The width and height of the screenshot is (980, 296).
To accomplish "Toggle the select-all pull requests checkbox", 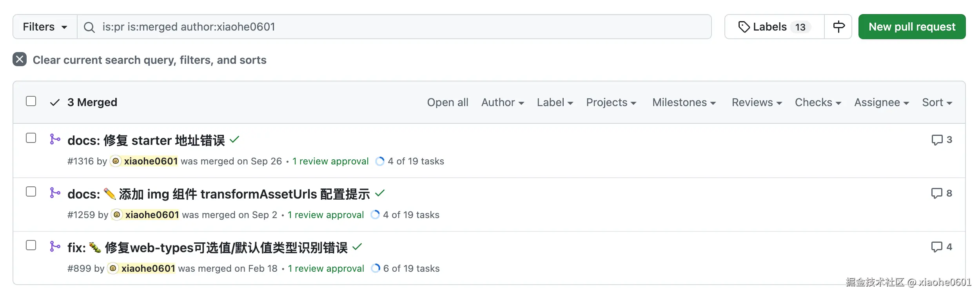I will point(31,101).
